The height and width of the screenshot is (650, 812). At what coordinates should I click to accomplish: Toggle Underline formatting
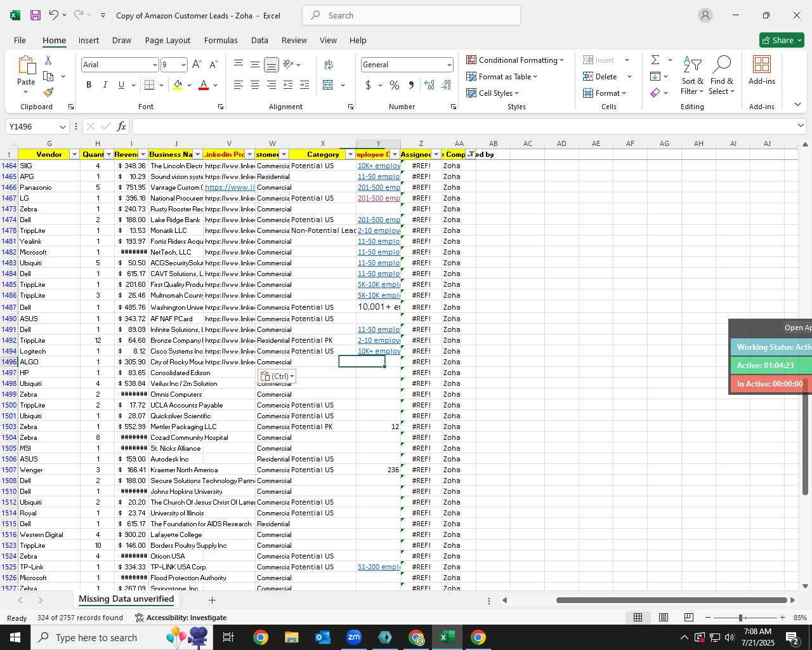click(121, 85)
